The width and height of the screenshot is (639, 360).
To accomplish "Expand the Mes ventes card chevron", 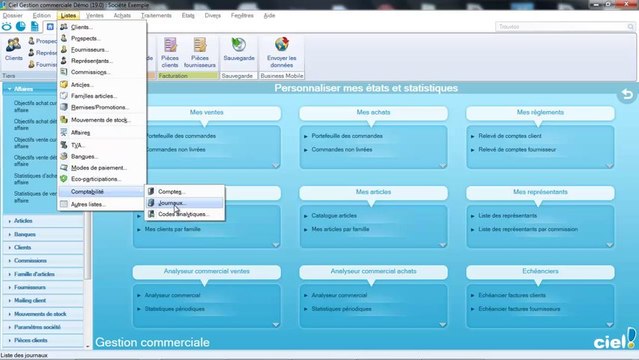I will [276, 166].
